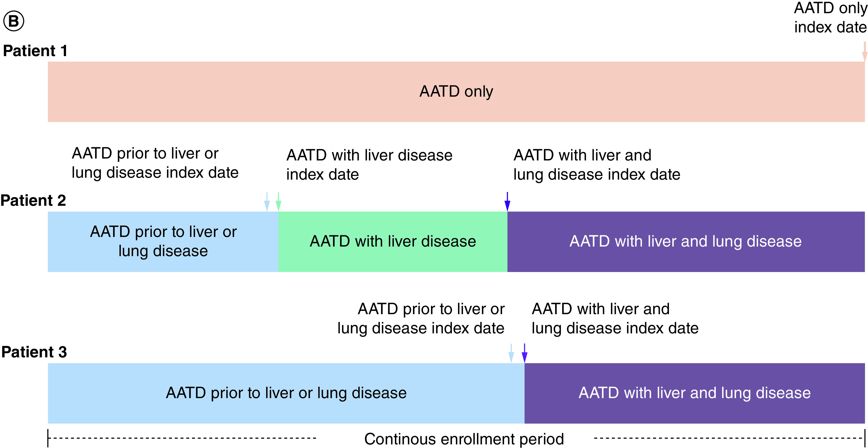Click Patient 3's dark blue index arrow
The image size is (868, 448).
point(524,354)
